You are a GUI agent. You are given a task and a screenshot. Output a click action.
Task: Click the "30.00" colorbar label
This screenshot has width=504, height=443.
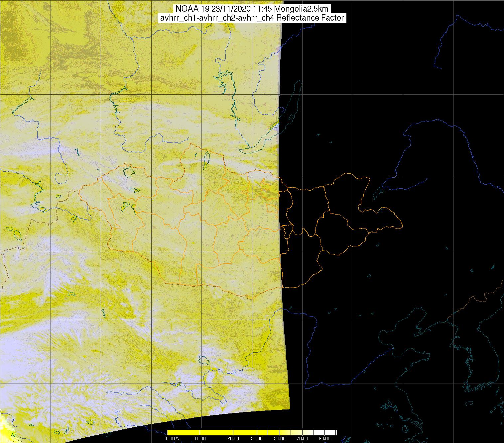(x=257, y=438)
